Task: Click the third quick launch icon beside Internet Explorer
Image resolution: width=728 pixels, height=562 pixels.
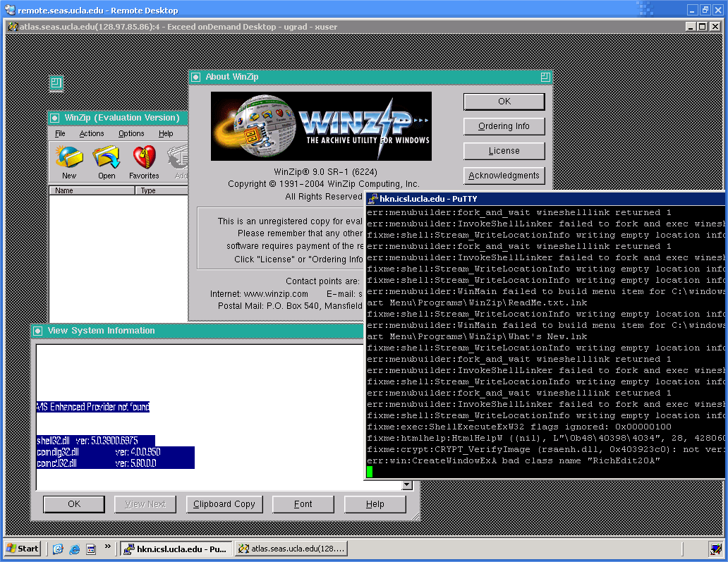Action: pos(91,549)
